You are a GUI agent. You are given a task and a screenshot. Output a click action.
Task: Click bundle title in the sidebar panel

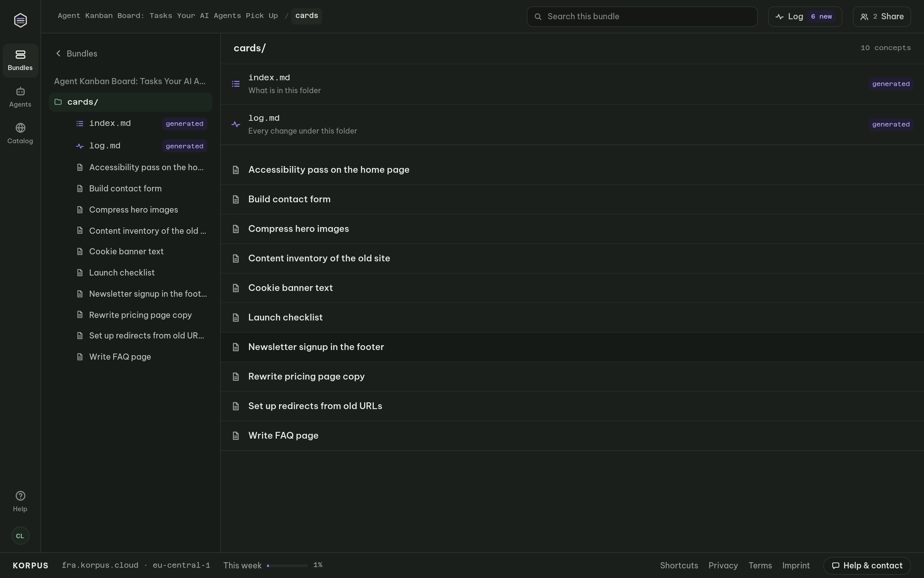(130, 82)
